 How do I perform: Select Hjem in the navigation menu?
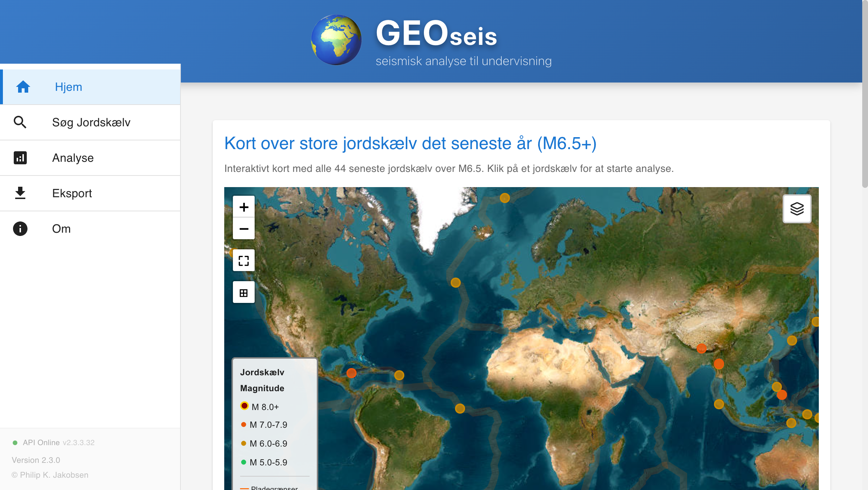click(68, 86)
